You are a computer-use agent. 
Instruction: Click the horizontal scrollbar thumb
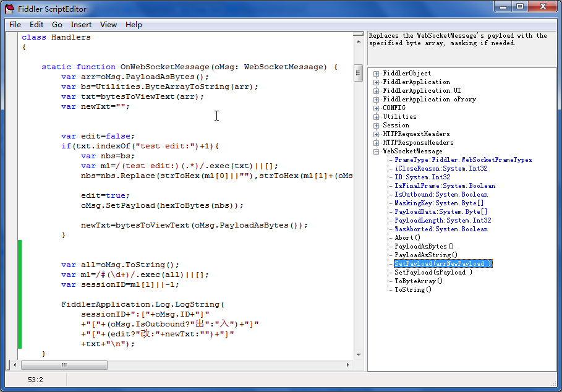[x=64, y=365]
